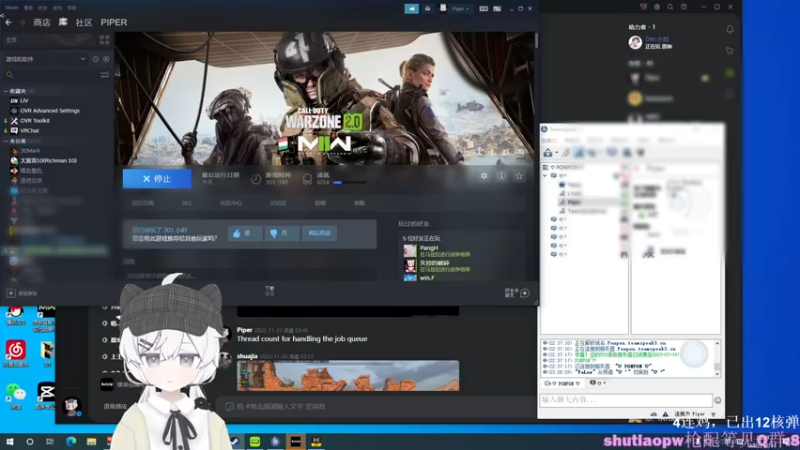Open WeChat desktop icon
Screen dimensions: 800x450
(x=16, y=397)
